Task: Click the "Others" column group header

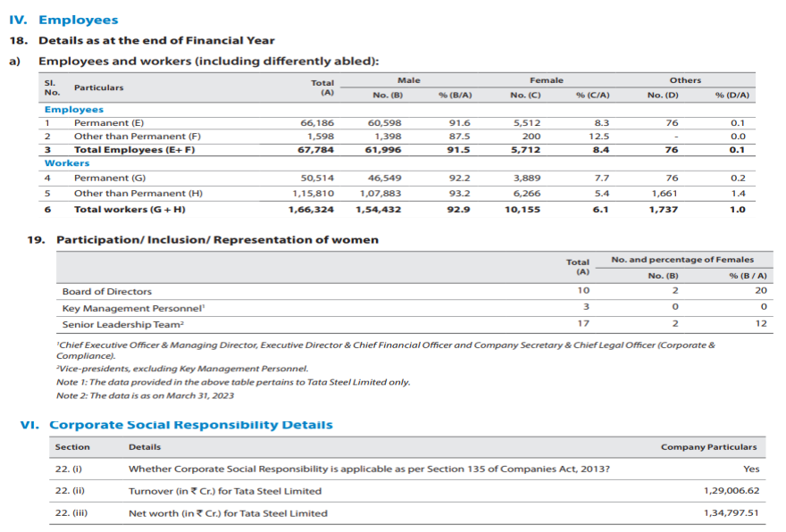Action: point(684,80)
